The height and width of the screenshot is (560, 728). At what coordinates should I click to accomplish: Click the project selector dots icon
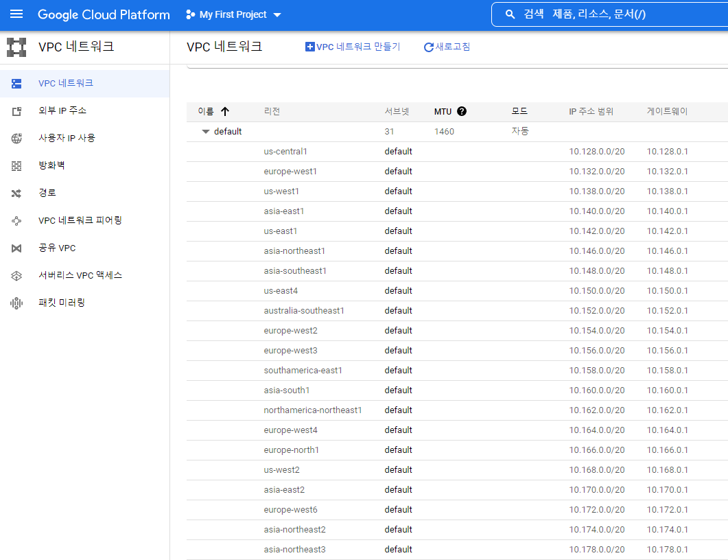click(190, 14)
